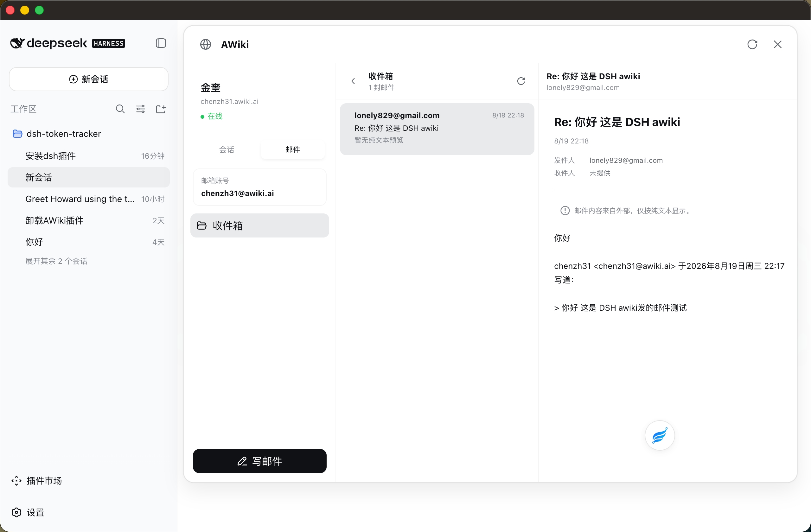Go back with the inbox chevron arrow

(353, 81)
